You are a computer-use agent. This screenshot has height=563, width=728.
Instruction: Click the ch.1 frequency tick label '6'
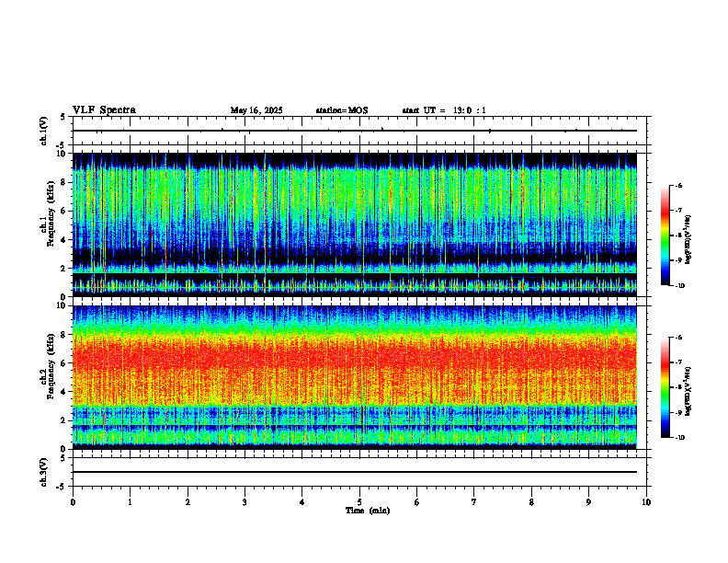point(64,211)
